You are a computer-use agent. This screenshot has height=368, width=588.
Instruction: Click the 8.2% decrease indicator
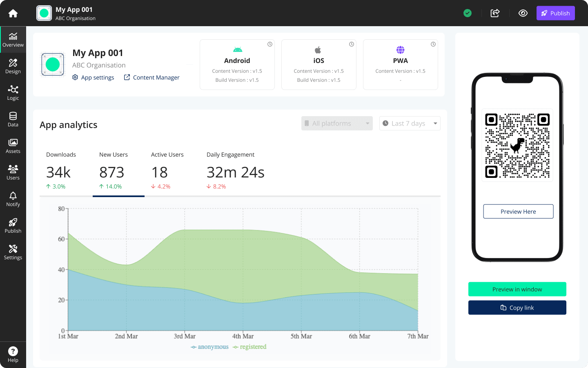coord(216,186)
